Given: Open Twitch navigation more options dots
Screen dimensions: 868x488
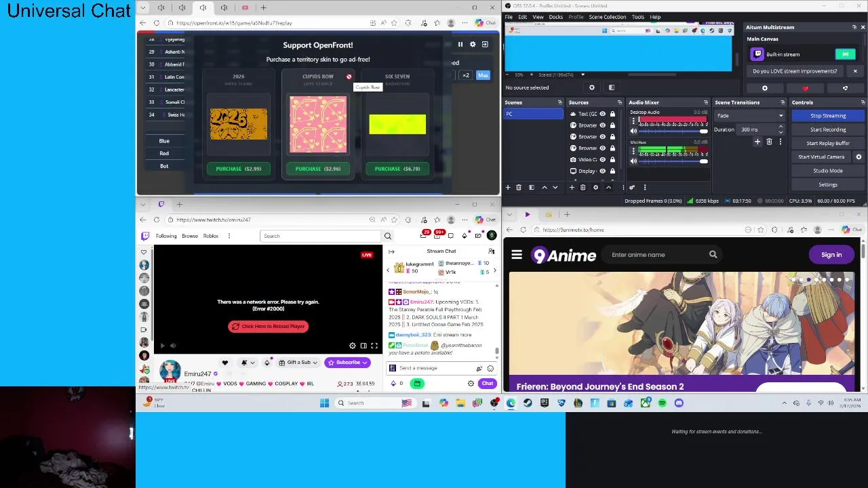Looking at the screenshot, I should pos(229,236).
